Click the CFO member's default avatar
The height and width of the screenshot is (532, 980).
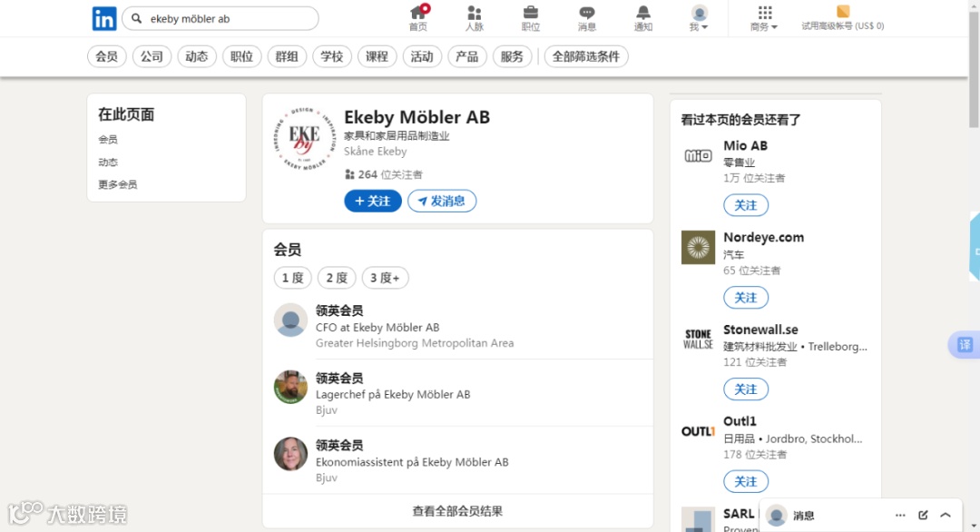click(290, 320)
